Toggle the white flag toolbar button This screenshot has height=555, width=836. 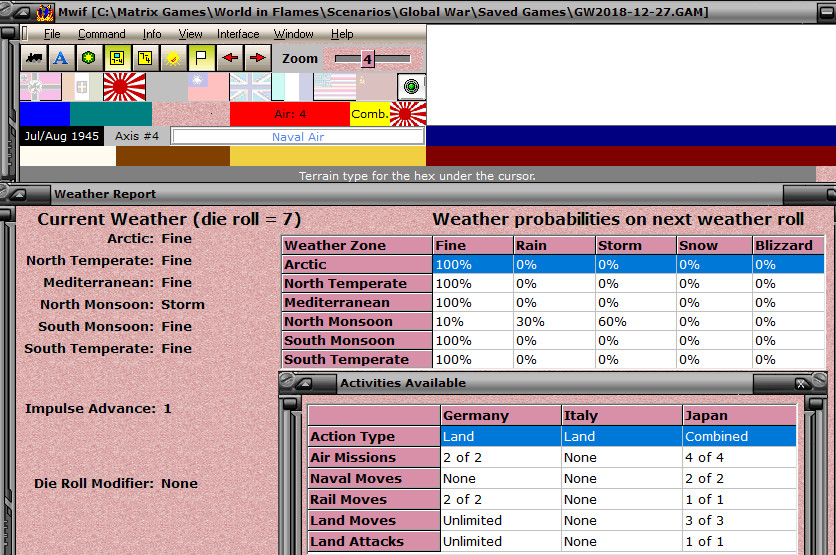pos(201,58)
